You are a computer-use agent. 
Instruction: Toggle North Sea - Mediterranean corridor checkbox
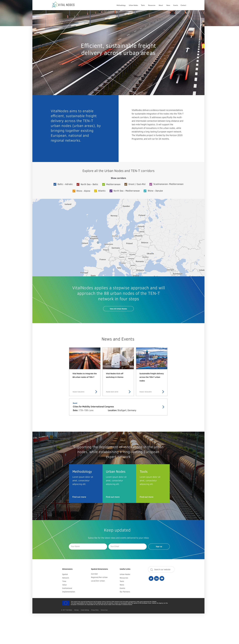point(111,191)
